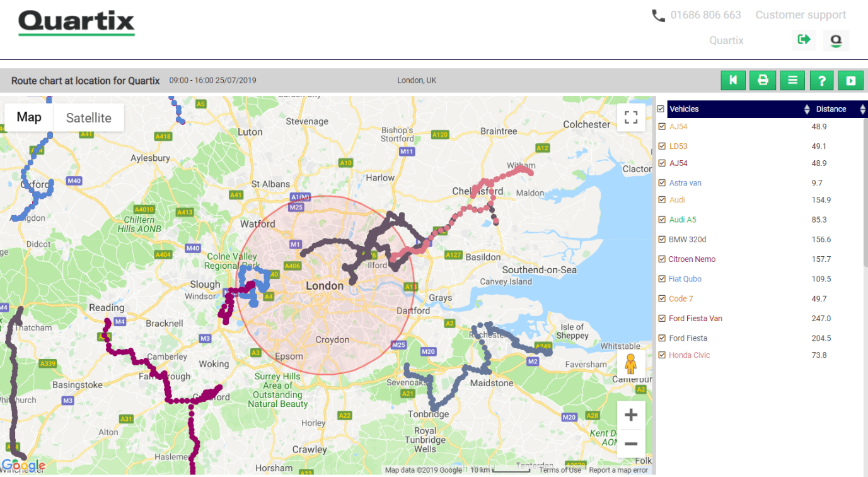This screenshot has height=477, width=868.
Task: Open the report options list icon
Action: pyautogui.click(x=792, y=80)
